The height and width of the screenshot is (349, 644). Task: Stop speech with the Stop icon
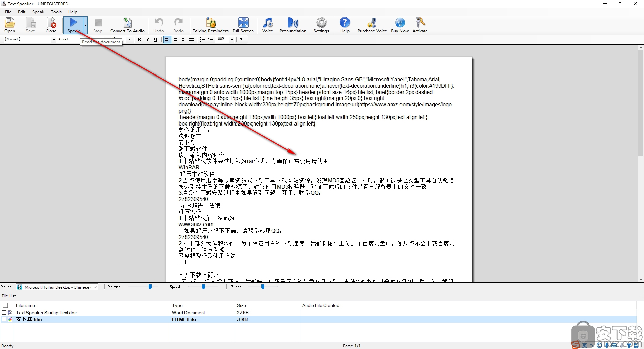pos(98,25)
